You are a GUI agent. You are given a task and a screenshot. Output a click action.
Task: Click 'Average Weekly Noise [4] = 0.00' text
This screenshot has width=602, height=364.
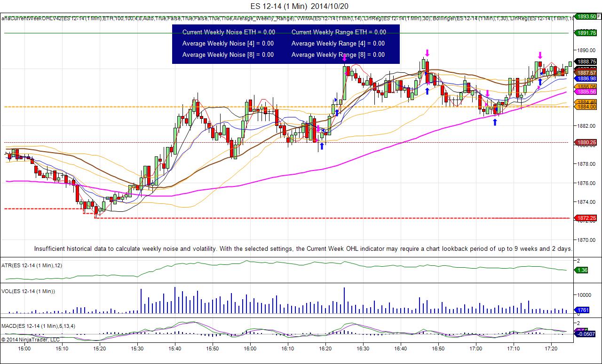pyautogui.click(x=228, y=44)
